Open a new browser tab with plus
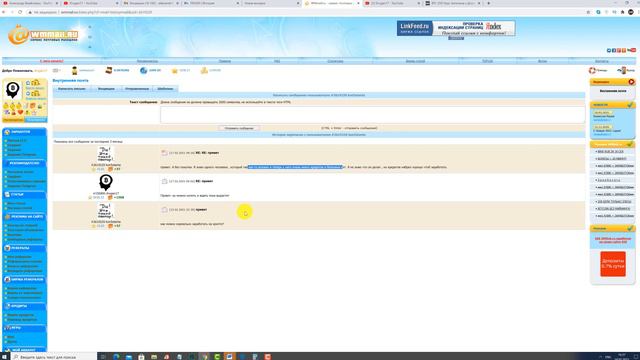This screenshot has width=640, height=360. (x=489, y=3)
